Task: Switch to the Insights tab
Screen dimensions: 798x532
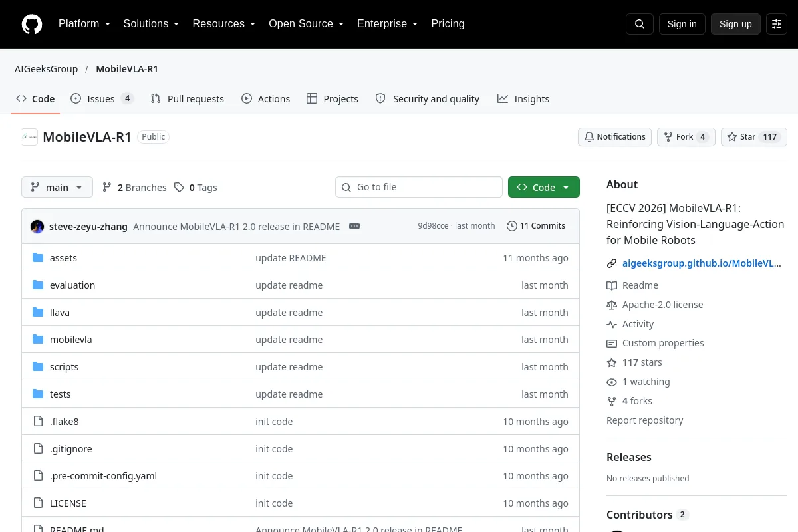Action: pyautogui.click(x=523, y=99)
